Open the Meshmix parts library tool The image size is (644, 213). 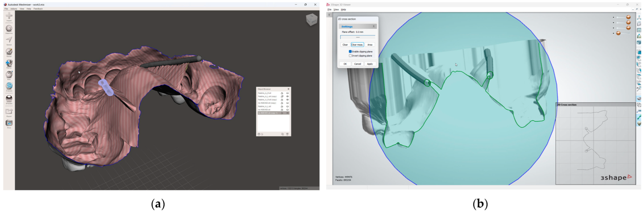(9, 29)
